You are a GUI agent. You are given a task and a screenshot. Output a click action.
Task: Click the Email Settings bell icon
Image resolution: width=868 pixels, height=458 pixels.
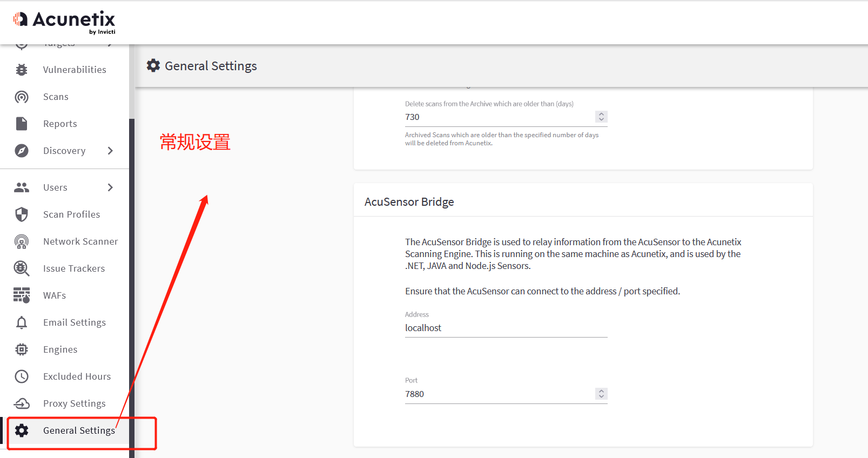click(22, 322)
